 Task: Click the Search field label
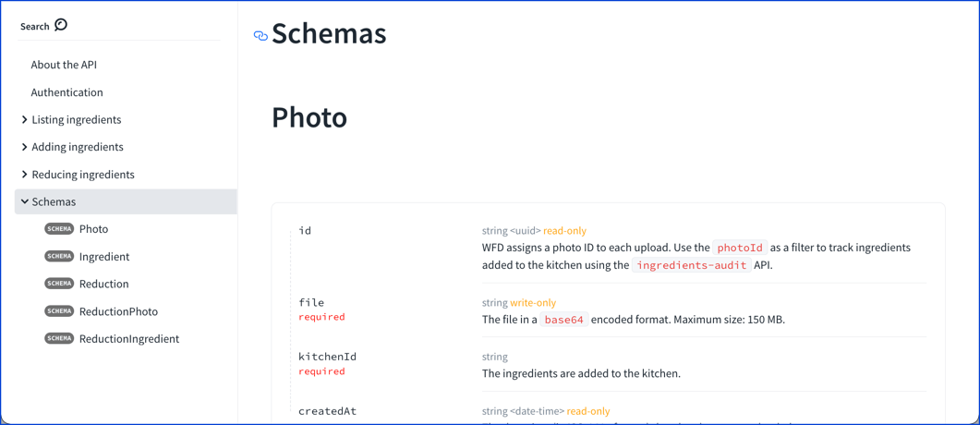point(35,27)
